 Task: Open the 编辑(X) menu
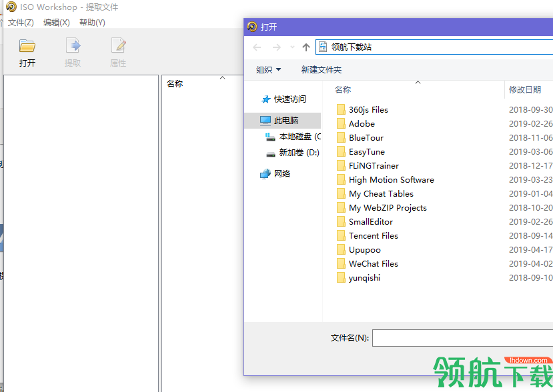point(57,23)
